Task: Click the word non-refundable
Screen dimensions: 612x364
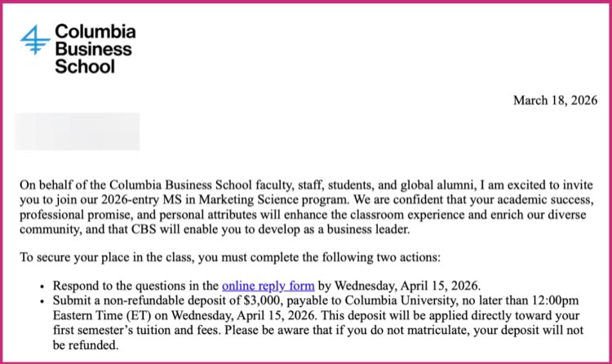Action: coord(149,302)
